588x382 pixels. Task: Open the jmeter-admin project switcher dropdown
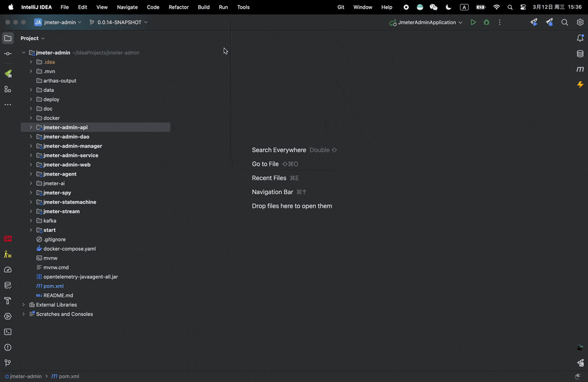(x=58, y=23)
